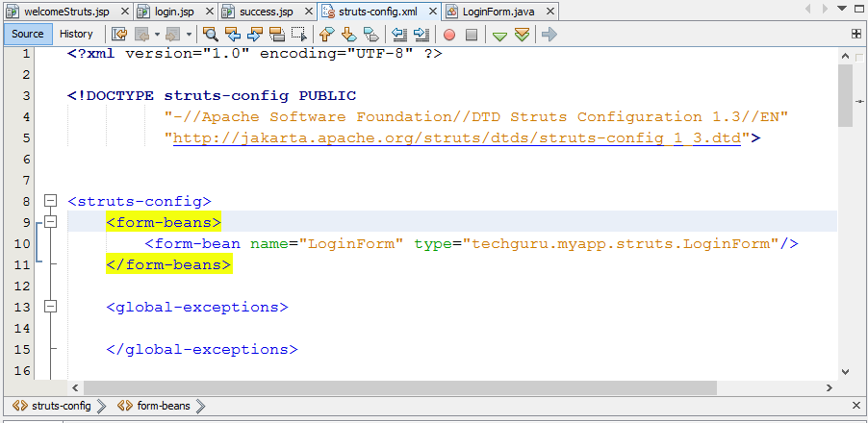Go to next bookmark
868x423 pixels.
click(348, 35)
